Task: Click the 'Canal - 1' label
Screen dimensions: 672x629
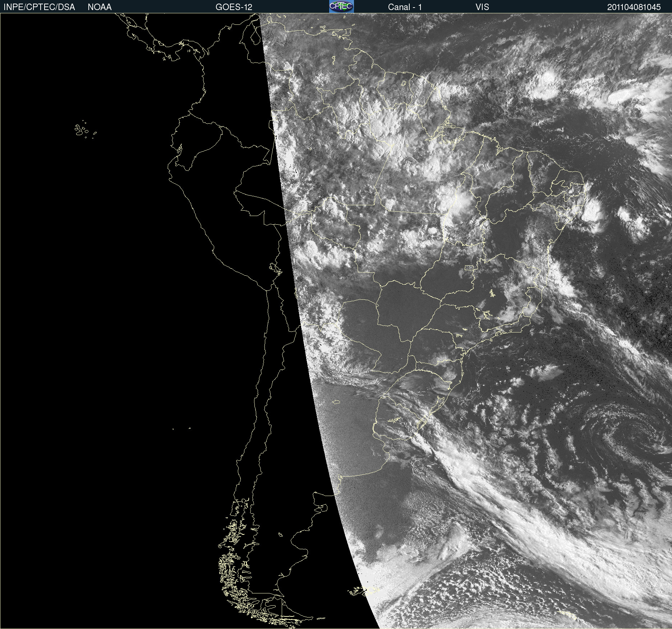Action: tap(405, 7)
